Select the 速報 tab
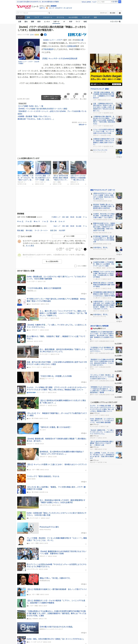The height and width of the screenshot is (644, 138). point(28,17)
